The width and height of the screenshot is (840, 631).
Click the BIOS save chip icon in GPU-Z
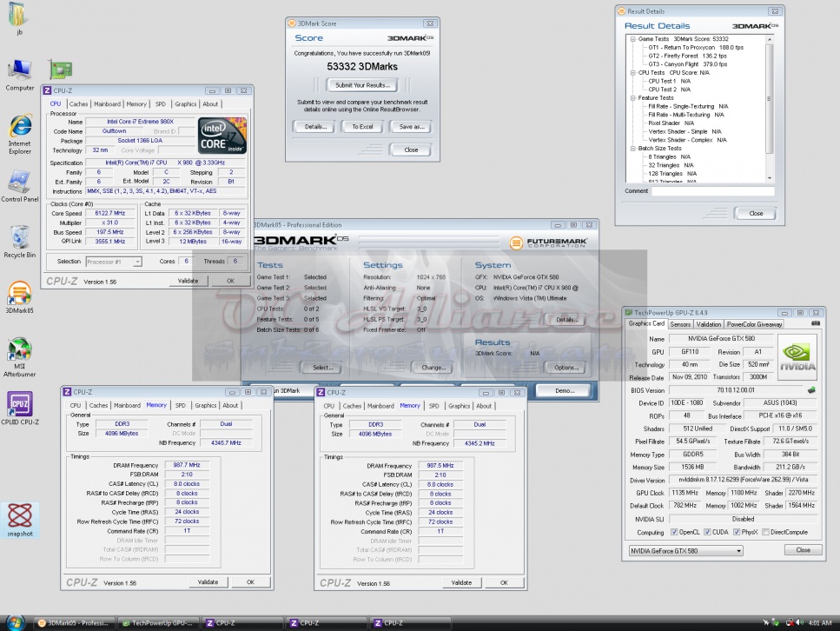tap(811, 390)
